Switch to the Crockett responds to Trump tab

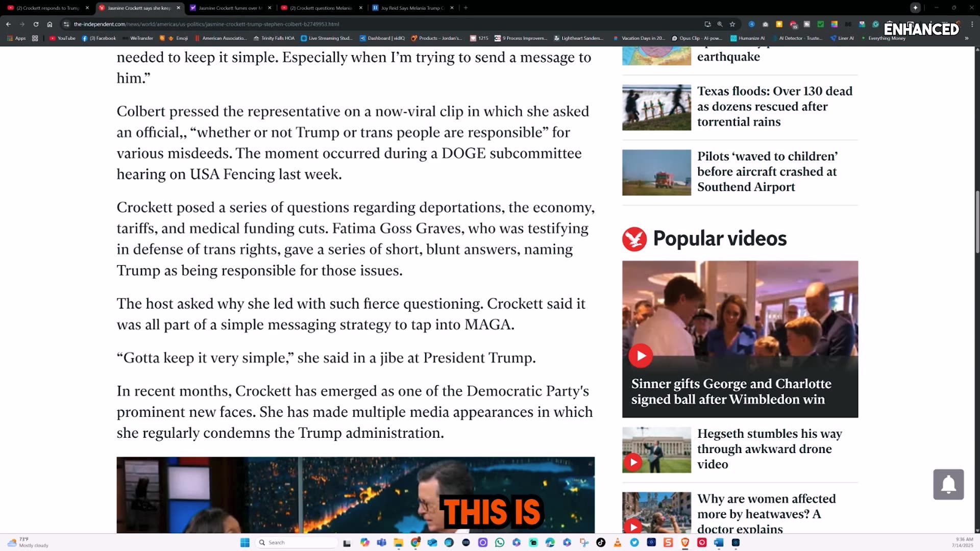[47, 8]
